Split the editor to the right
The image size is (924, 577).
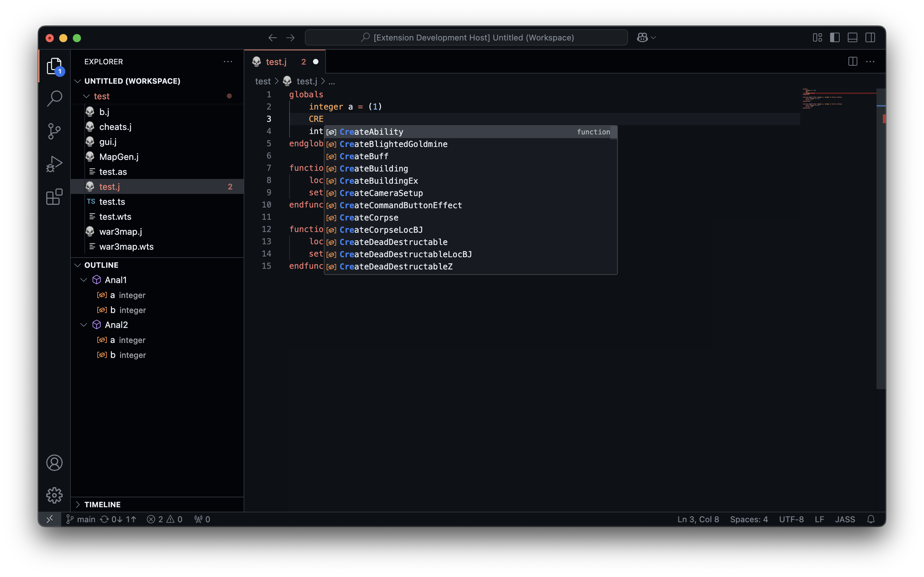(853, 62)
